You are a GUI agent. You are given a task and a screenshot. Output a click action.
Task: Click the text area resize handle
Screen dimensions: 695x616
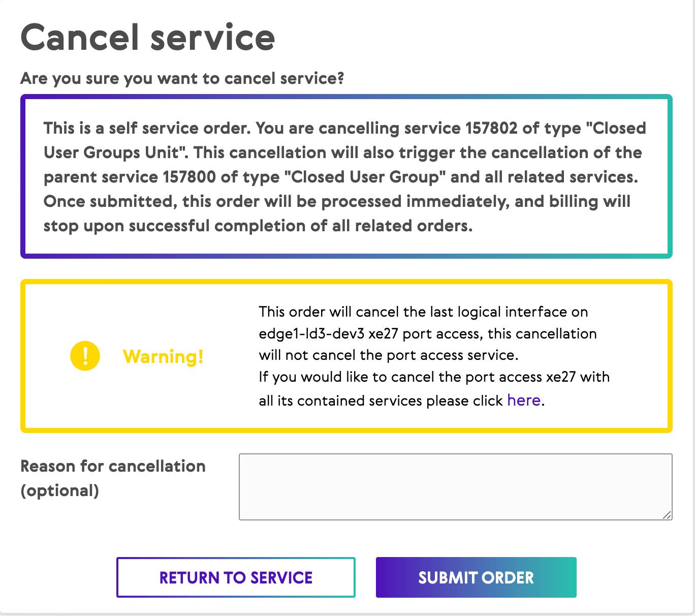[667, 515]
